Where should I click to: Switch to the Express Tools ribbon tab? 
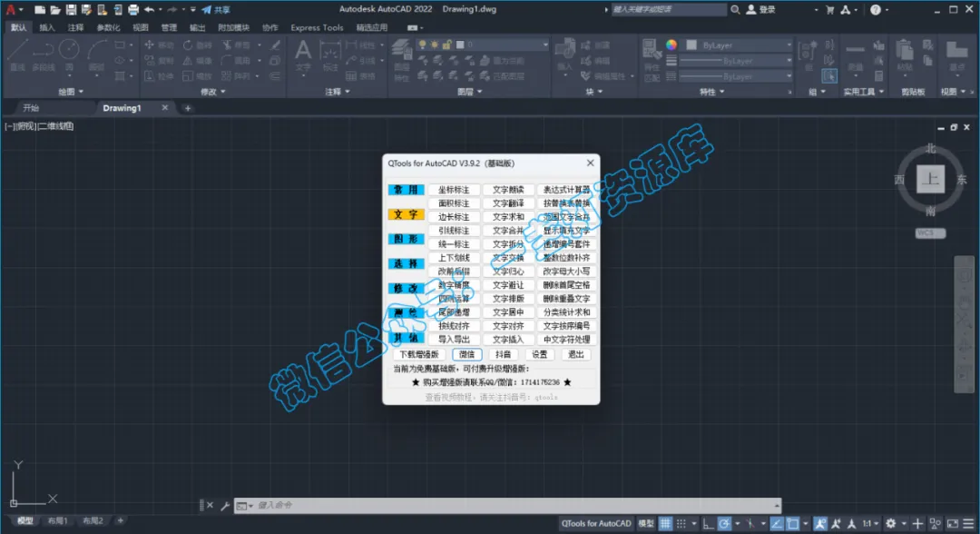tap(317, 27)
